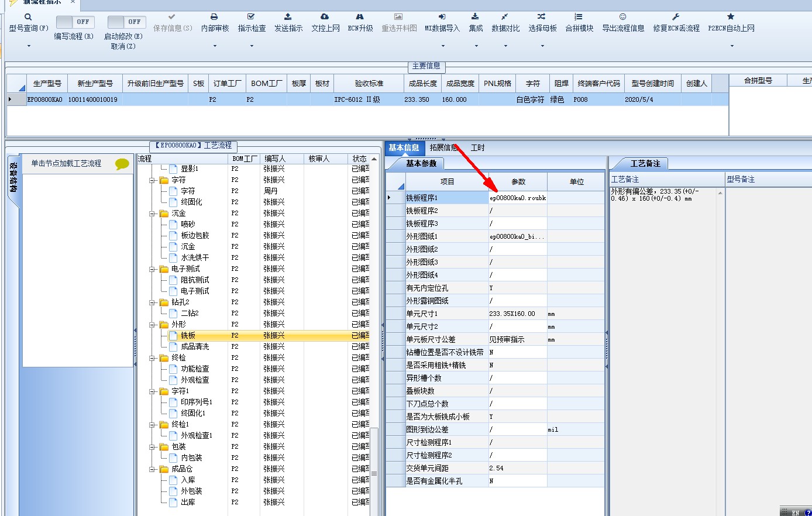This screenshot has height=516, width=812.
Task: Close the 新流程指示 document tab
Action: tap(73, 2)
